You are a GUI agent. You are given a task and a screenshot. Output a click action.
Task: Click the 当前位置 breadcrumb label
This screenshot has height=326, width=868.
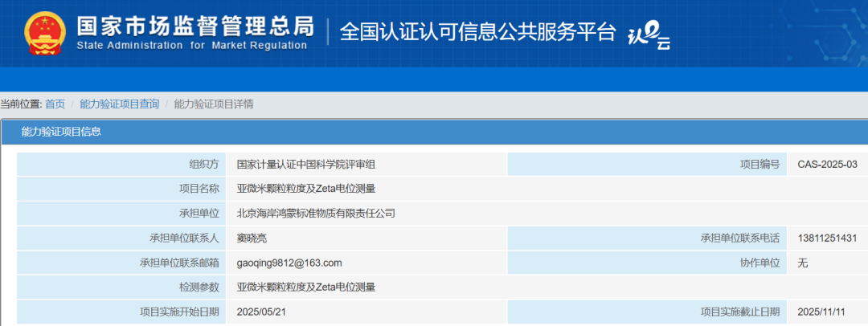[x=20, y=104]
